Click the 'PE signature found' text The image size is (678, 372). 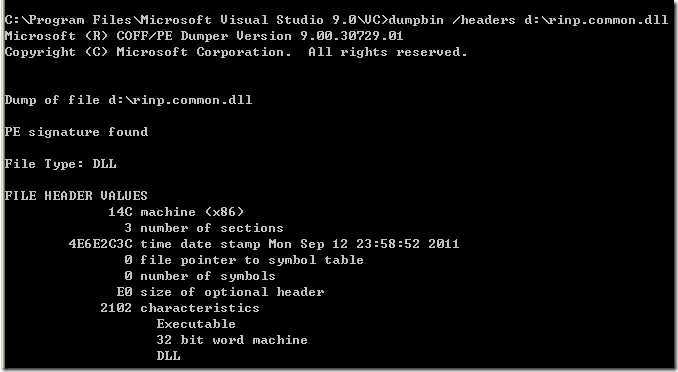[77, 132]
